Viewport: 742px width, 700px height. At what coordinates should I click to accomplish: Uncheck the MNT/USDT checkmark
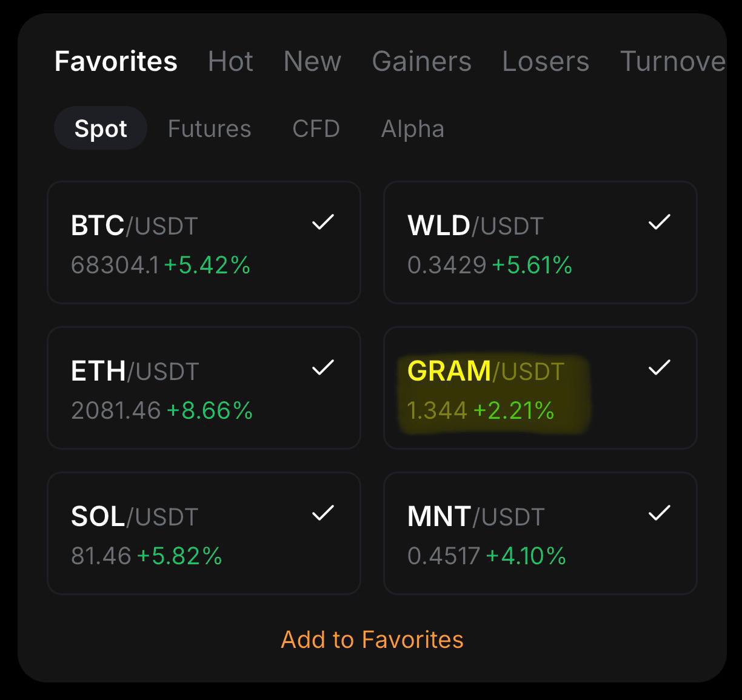659,513
